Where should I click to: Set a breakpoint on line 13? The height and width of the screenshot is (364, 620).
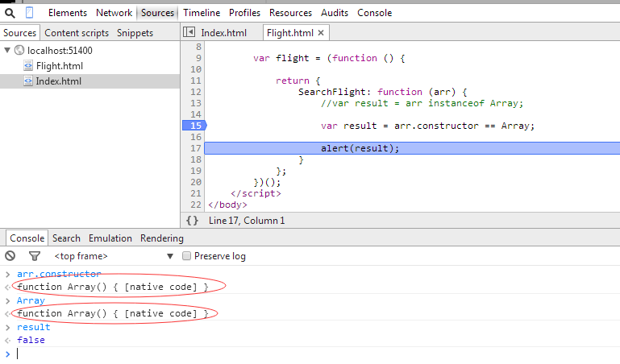pos(196,103)
